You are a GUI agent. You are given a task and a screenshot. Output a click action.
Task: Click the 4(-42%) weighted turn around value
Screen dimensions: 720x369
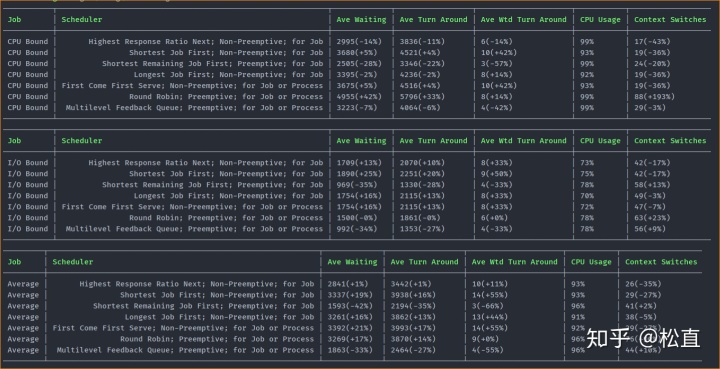(496, 108)
